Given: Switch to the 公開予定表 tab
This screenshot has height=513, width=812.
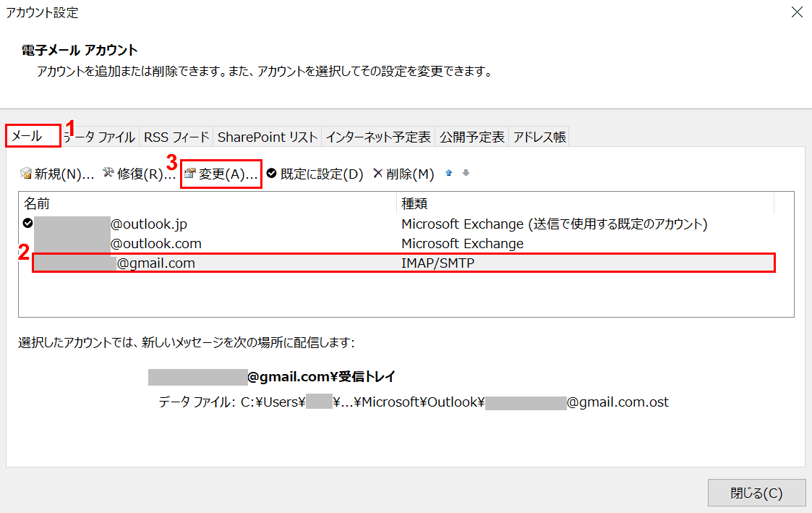Looking at the screenshot, I should point(471,137).
